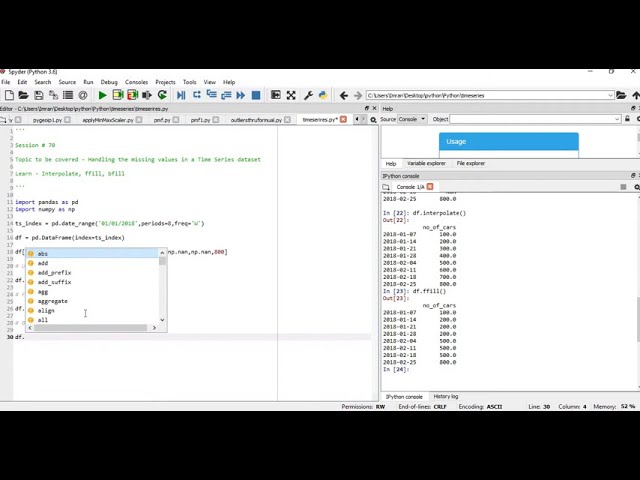Open the working directory path dropdown
This screenshot has width=640, height=480.
(x=610, y=96)
